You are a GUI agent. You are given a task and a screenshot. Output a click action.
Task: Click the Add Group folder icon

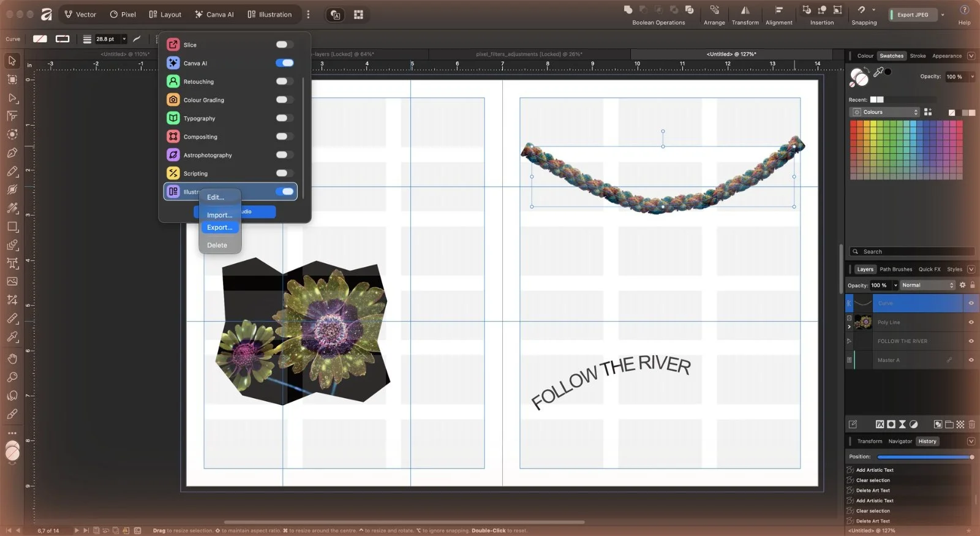949,424
